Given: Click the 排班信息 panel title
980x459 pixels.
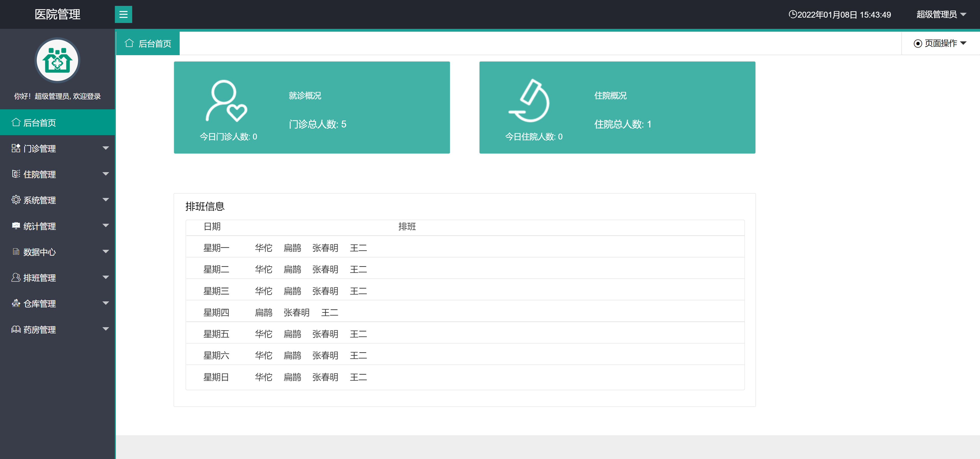Looking at the screenshot, I should tap(205, 206).
